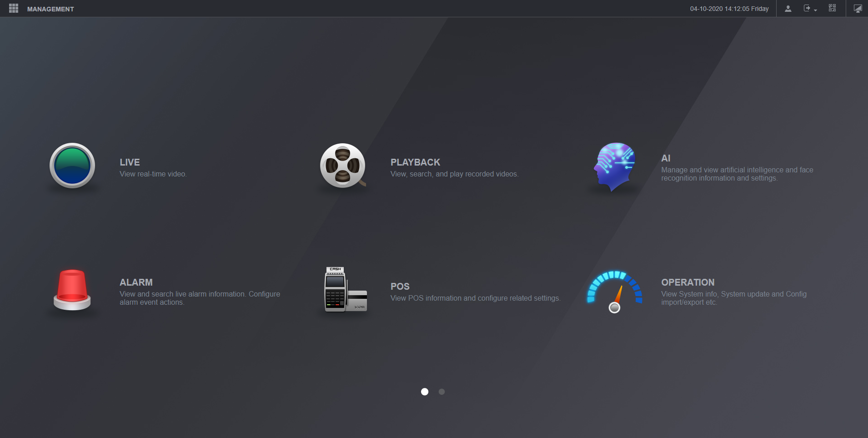Click the POS title label

pyautogui.click(x=400, y=287)
